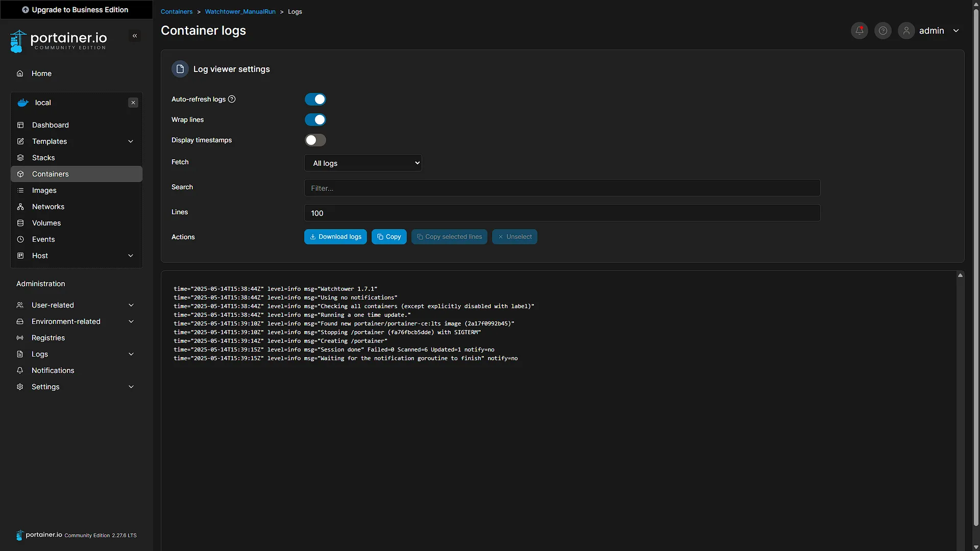Viewport: 980px width, 551px height.
Task: Click the Search filter input field
Action: pos(562,188)
